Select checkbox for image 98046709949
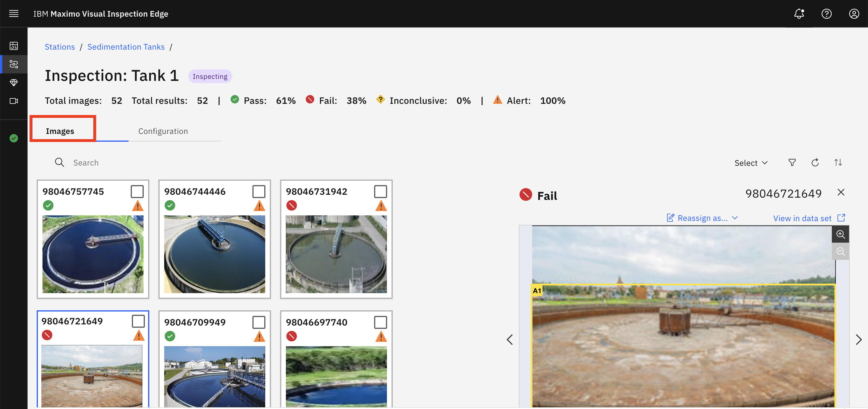The height and width of the screenshot is (409, 868). coord(259,322)
